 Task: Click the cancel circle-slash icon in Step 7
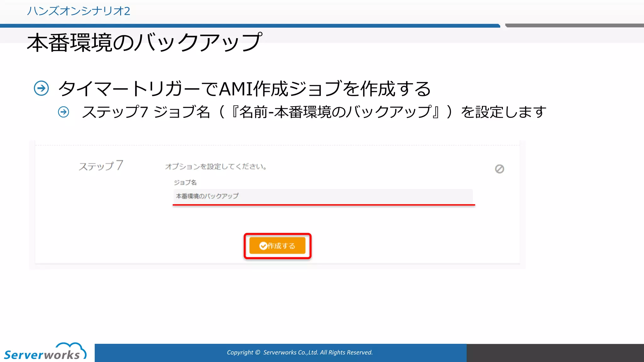pos(499,169)
